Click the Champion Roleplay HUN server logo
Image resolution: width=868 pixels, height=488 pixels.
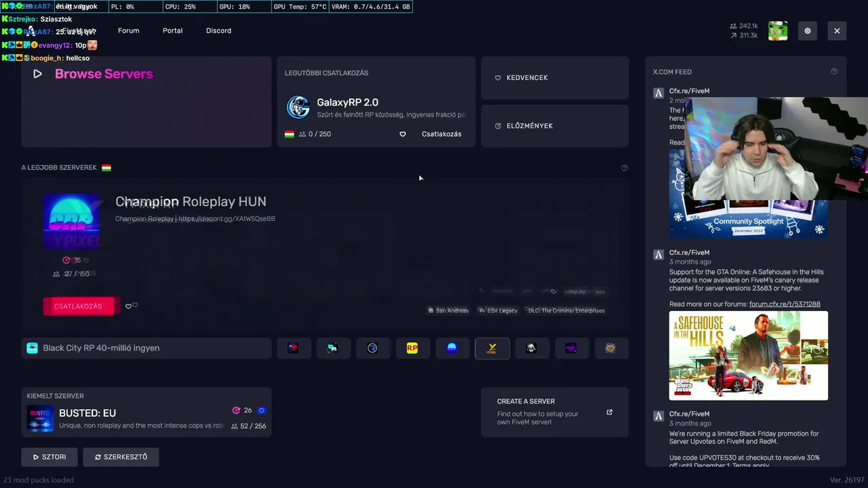click(x=71, y=221)
